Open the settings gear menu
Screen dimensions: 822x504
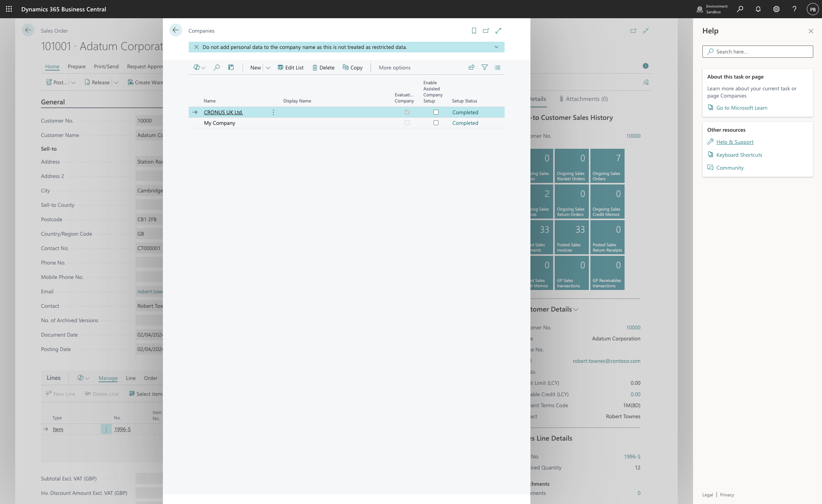pyautogui.click(x=776, y=9)
